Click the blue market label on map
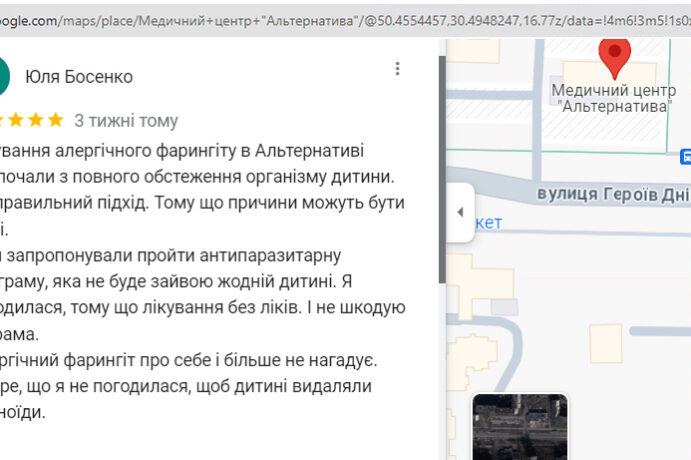691x460 pixels. point(489,222)
